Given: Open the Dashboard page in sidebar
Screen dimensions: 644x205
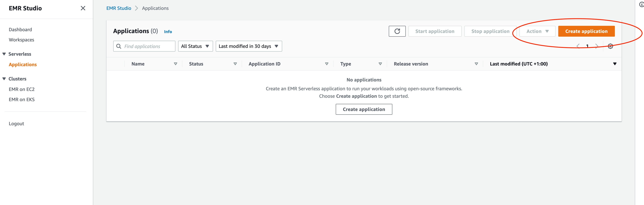Looking at the screenshot, I should (x=20, y=30).
